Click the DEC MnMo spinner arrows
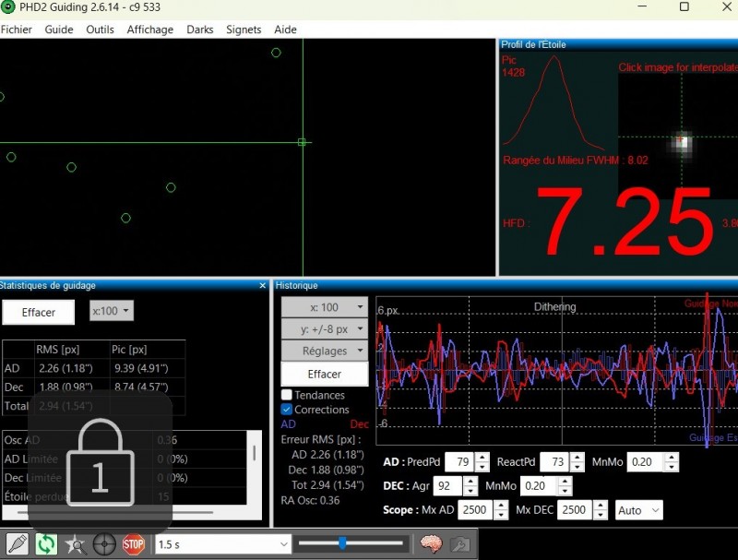Screen dimensions: 738x560 pos(565,486)
